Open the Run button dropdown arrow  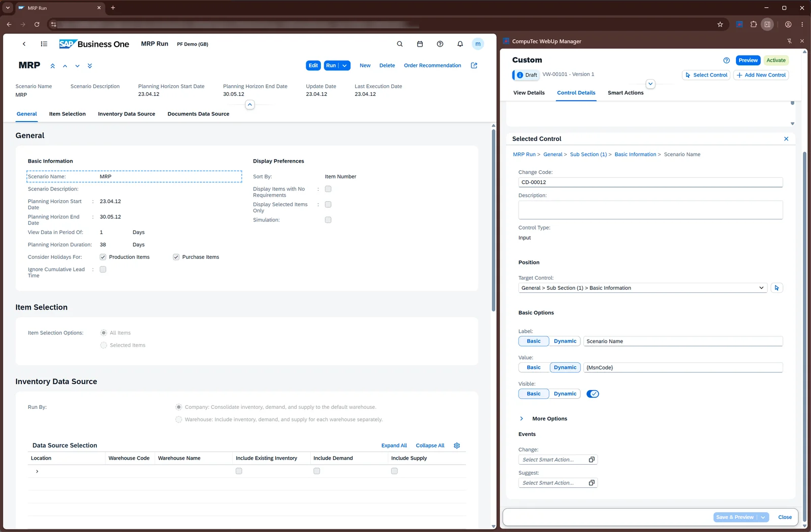pyautogui.click(x=345, y=65)
